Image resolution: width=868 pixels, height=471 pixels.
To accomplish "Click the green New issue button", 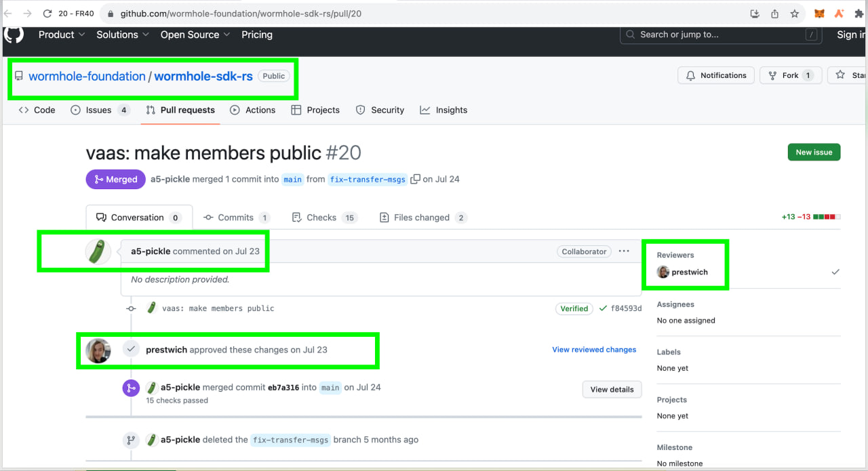I will click(x=814, y=152).
